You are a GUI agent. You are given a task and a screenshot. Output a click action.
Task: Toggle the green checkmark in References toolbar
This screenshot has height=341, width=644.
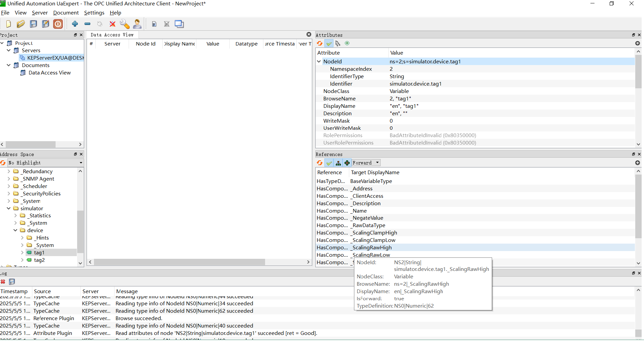point(329,163)
